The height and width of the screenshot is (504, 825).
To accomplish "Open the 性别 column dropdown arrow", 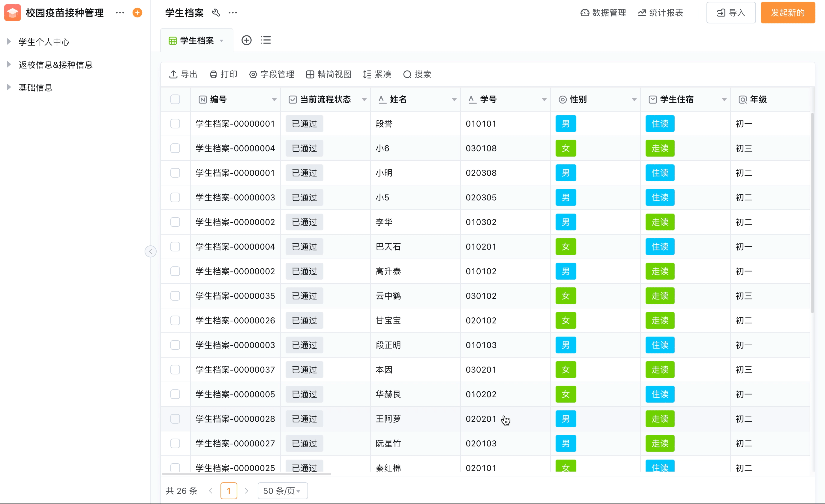I will [634, 100].
